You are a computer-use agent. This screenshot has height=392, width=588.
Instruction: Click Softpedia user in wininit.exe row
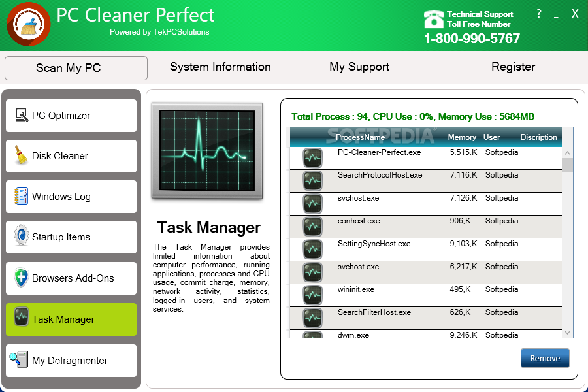[502, 289]
